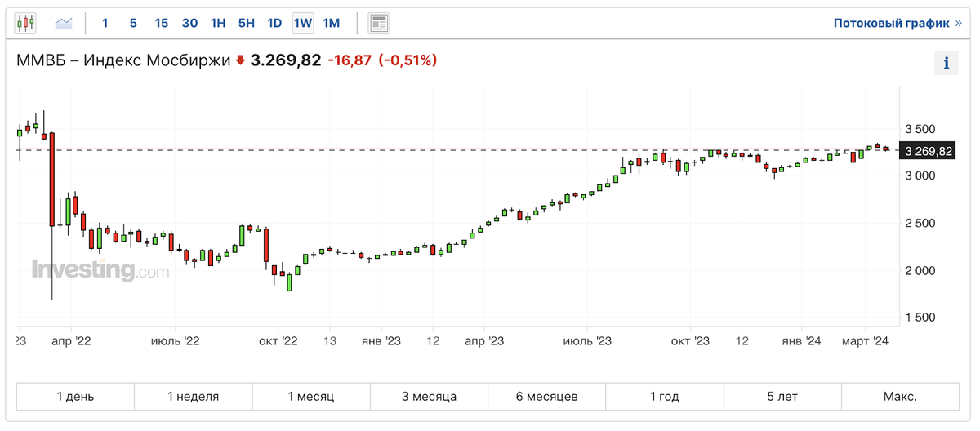The width and height of the screenshot is (980, 431).
Task: Set the 1 minute interval
Action: click(105, 23)
